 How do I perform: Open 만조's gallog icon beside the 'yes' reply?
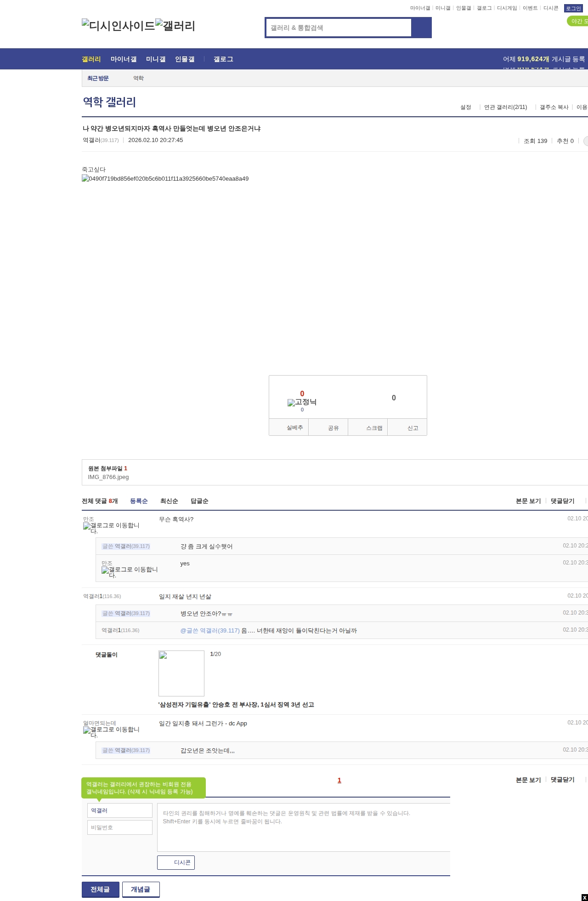(130, 572)
